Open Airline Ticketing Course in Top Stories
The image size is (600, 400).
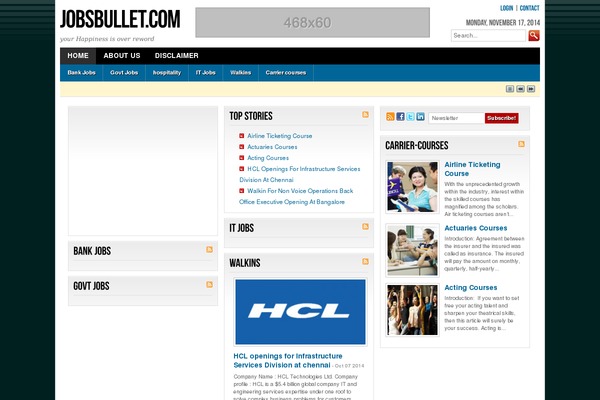pyautogui.click(x=280, y=136)
